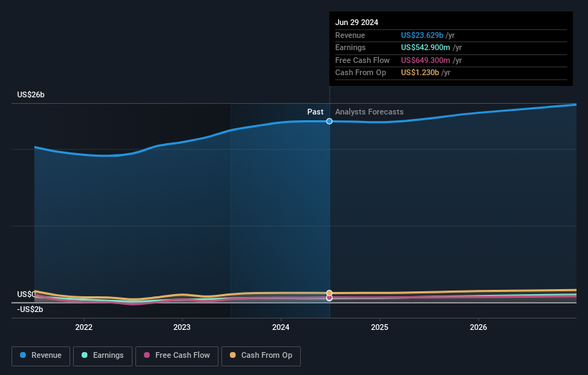The width and height of the screenshot is (588, 375).
Task: Click the Jun 29 2024 tooltip date
Action: [357, 22]
